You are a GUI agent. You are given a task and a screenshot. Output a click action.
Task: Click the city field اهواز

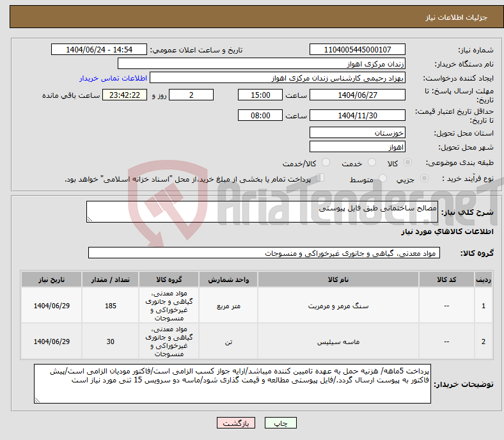click(x=358, y=147)
